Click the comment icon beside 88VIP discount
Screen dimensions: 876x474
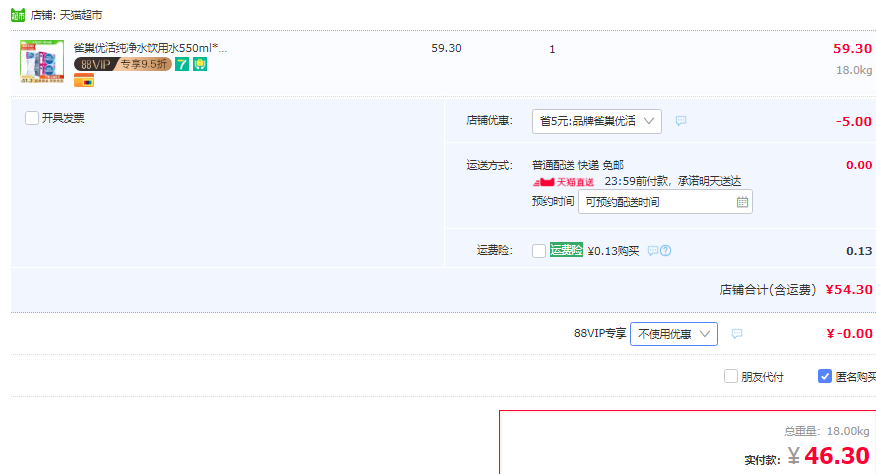[737, 334]
